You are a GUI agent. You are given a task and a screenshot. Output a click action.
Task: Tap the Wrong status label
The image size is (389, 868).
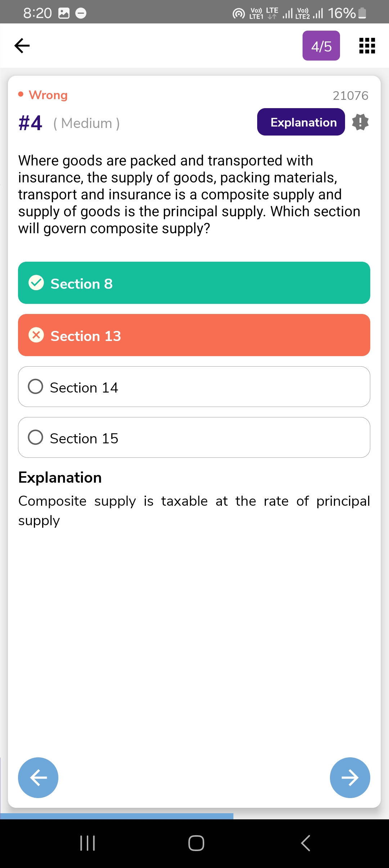(x=48, y=95)
